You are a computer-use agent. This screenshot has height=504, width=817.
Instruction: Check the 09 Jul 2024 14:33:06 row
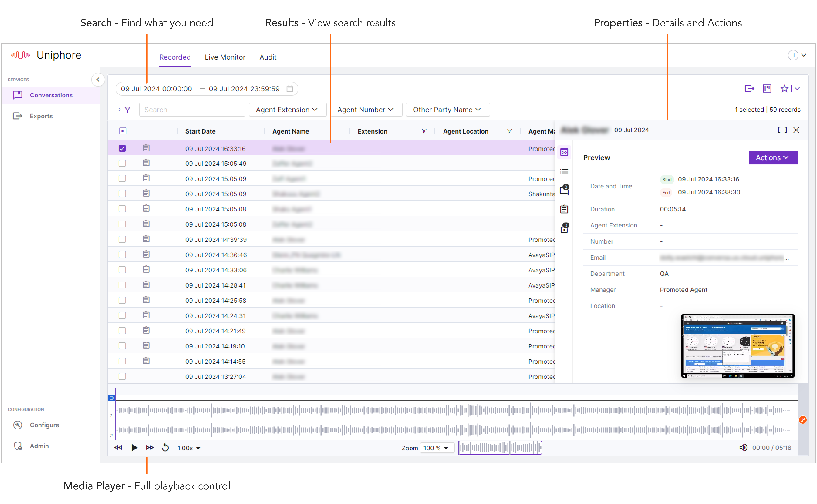pos(122,270)
